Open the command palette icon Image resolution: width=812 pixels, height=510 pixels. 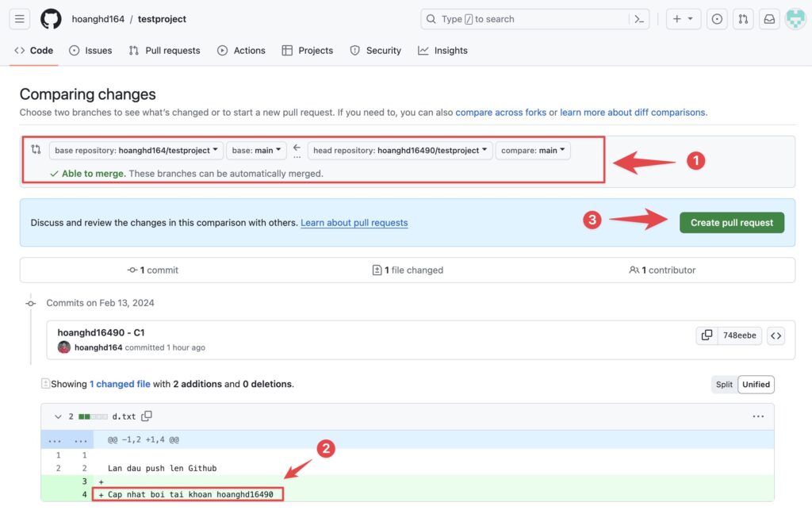click(x=639, y=19)
